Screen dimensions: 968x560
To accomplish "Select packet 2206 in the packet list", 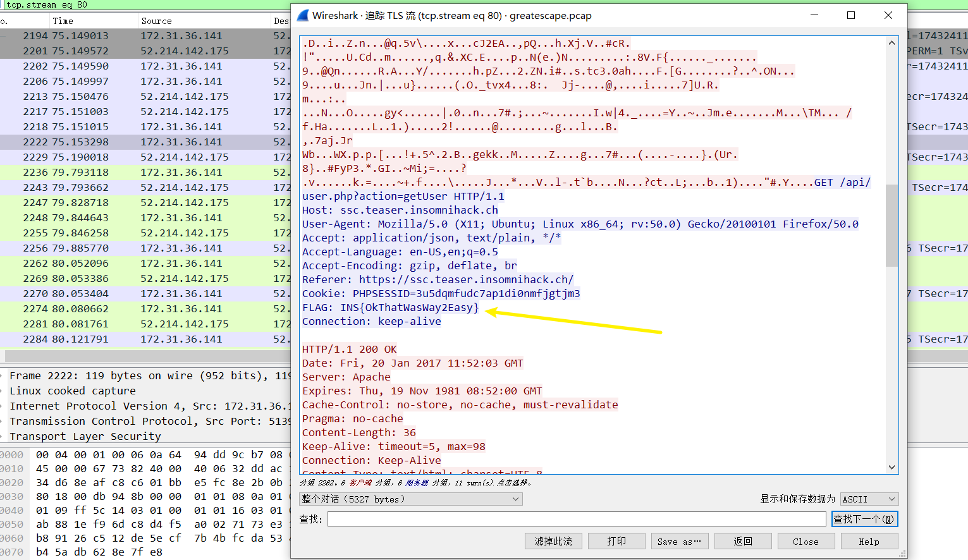I will (145, 81).
